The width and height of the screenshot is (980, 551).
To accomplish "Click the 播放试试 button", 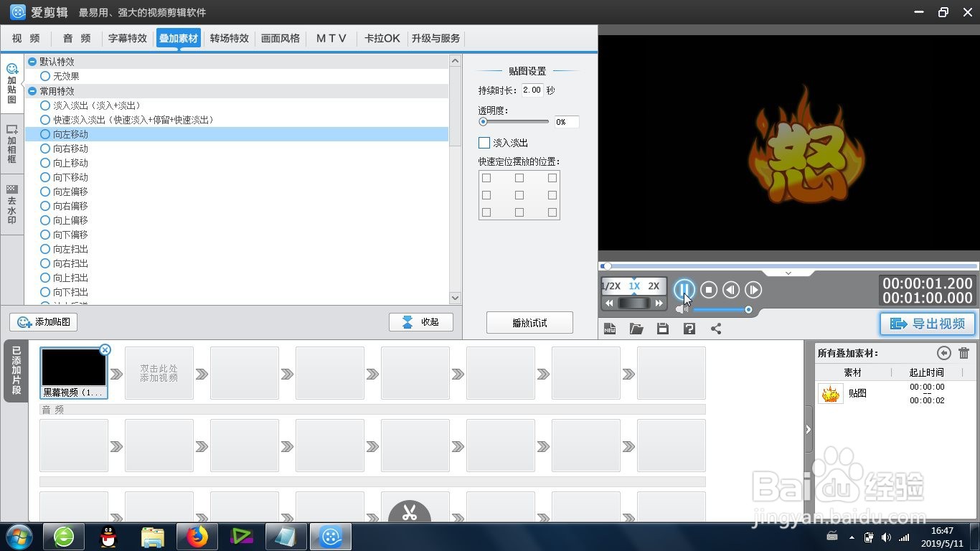I will pyautogui.click(x=529, y=322).
